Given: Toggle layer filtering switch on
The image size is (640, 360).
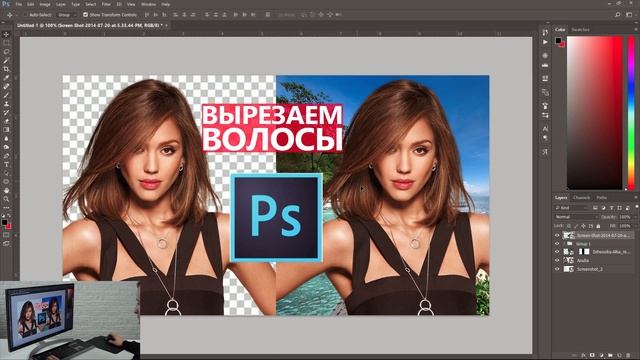Looking at the screenshot, I should pyautogui.click(x=636, y=208).
